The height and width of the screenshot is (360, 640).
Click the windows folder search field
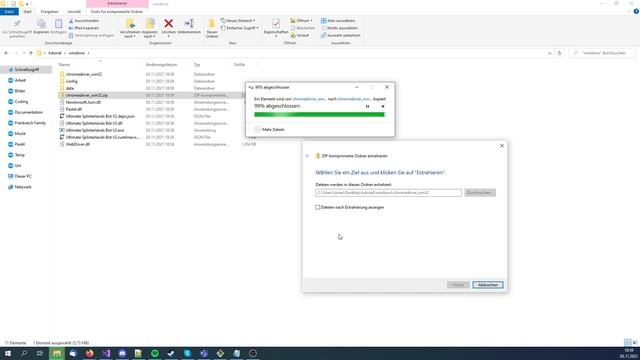602,53
